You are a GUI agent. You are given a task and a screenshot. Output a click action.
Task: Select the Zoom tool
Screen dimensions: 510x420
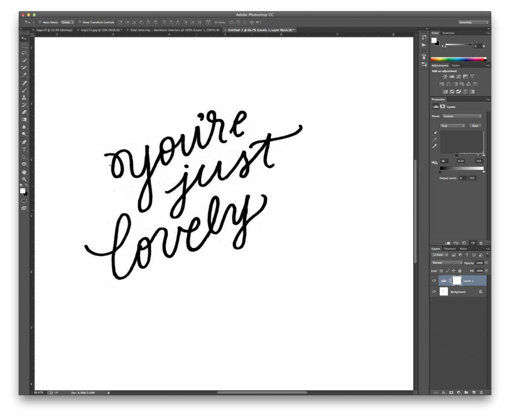[24, 179]
